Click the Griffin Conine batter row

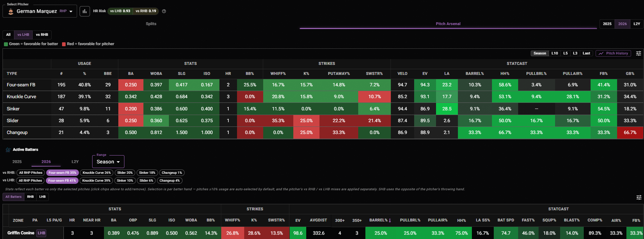[323, 233]
